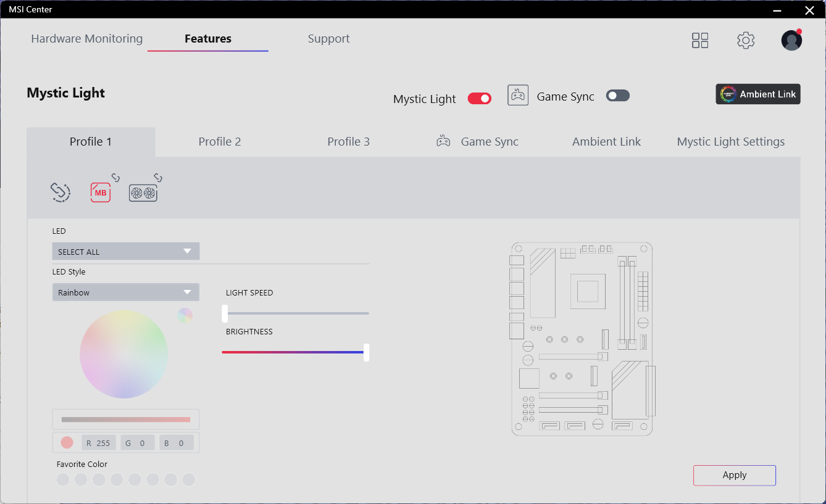Image resolution: width=826 pixels, height=504 pixels.
Task: Toggle the link badge above MB icon
Action: click(x=115, y=178)
